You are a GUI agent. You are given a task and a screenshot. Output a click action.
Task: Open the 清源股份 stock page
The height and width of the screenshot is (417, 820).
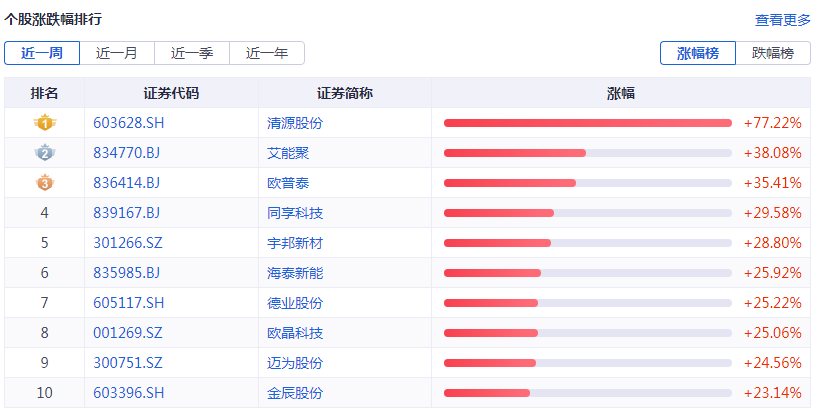[295, 123]
